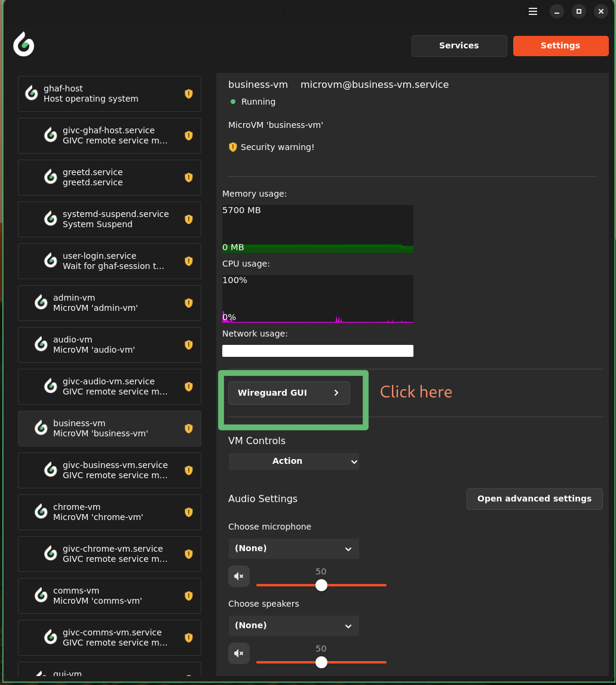Open the Action dropdown under VM Controls
Viewport: 616px width, 685px height.
[293, 461]
